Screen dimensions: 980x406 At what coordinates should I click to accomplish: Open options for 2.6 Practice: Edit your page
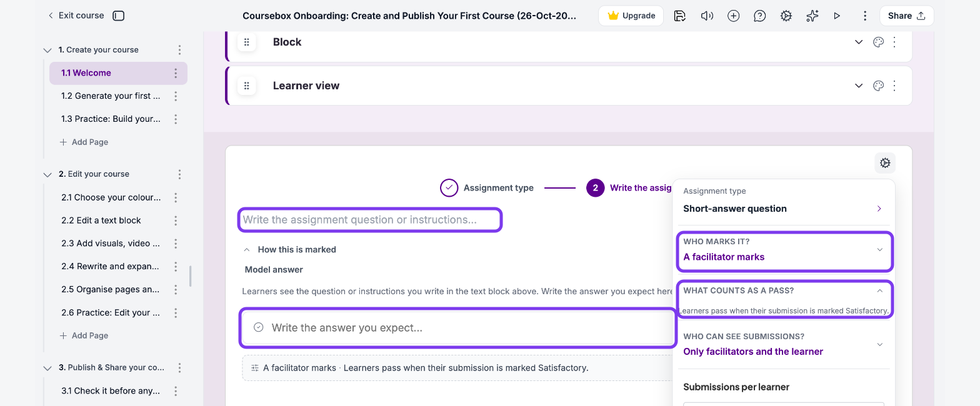(176, 313)
